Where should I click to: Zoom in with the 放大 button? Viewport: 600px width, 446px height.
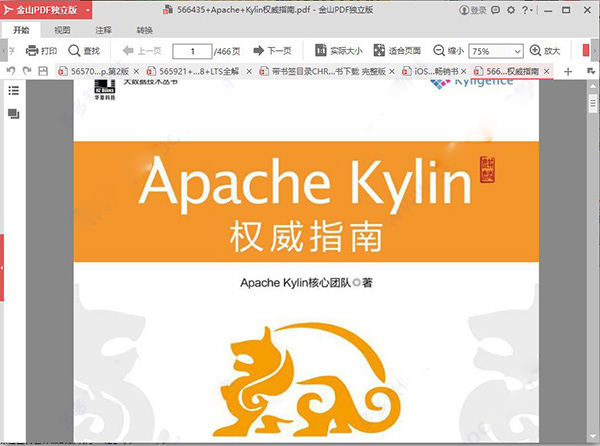point(545,50)
